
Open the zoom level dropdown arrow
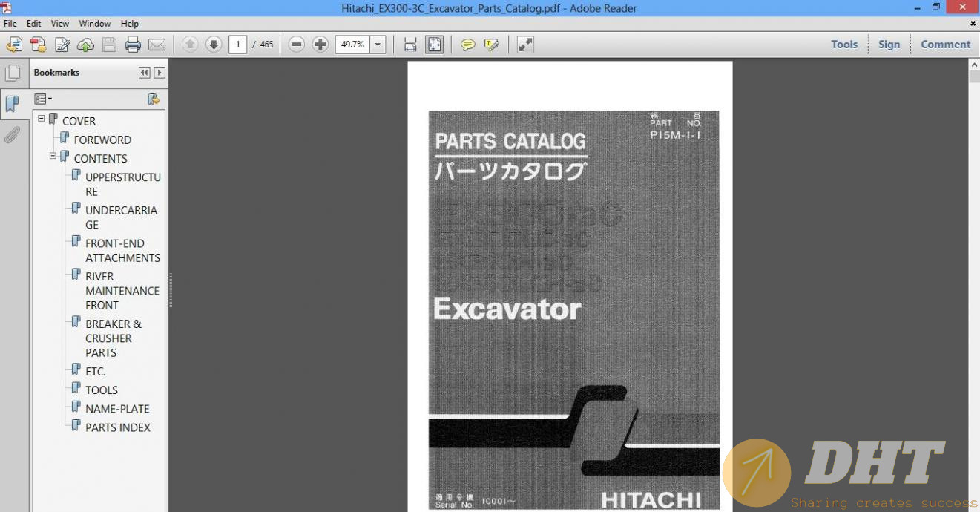tap(378, 45)
